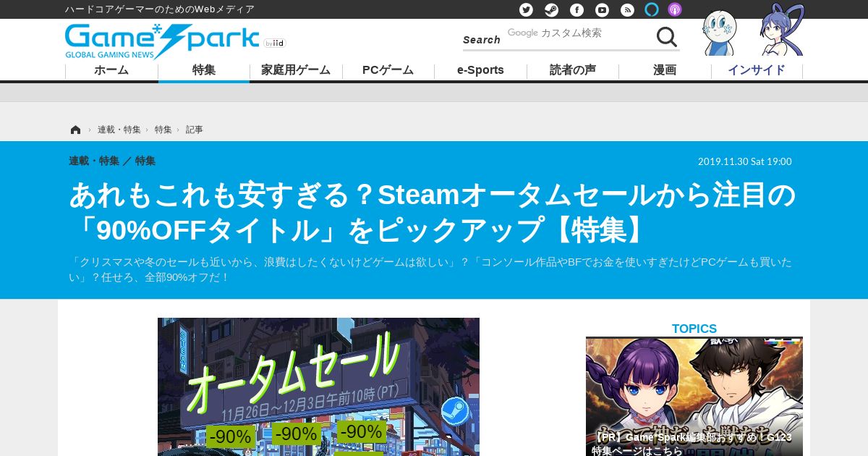Click the article date 2019.11.30 Sat 19:00
This screenshot has width=868, height=456.
tap(745, 161)
